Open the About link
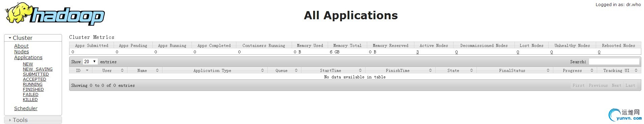This screenshot has height=124, width=644. (x=21, y=46)
